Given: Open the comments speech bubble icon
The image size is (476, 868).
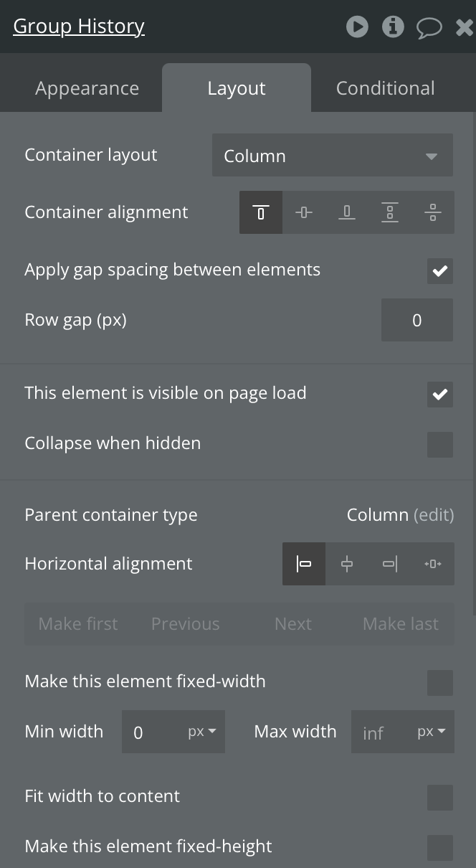Looking at the screenshot, I should (x=429, y=28).
